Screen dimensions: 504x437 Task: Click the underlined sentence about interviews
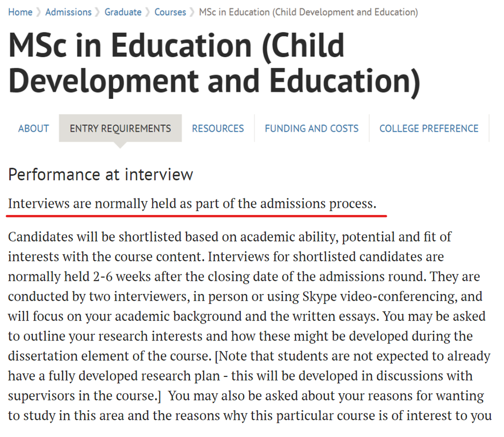(x=192, y=204)
